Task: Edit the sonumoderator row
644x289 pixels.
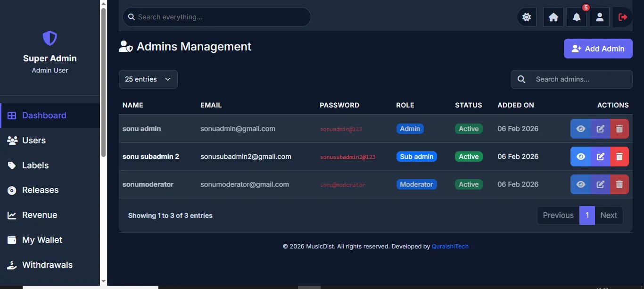Action: [x=601, y=184]
